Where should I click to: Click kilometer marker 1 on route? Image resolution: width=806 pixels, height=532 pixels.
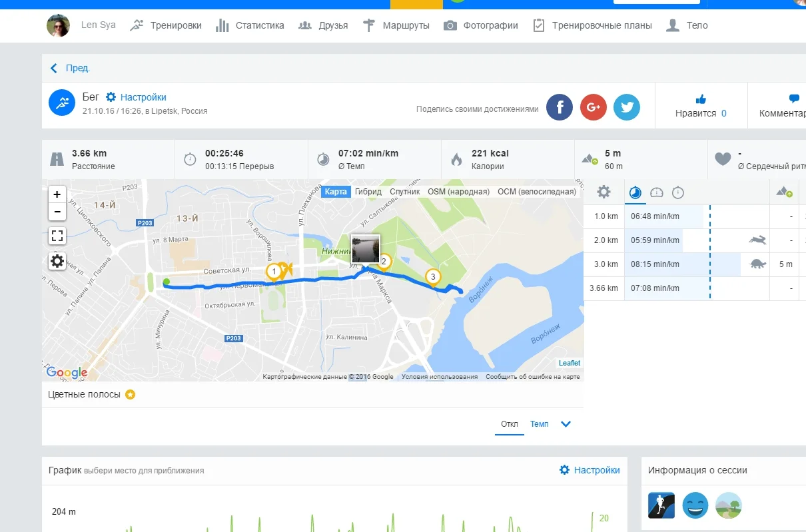(x=273, y=272)
